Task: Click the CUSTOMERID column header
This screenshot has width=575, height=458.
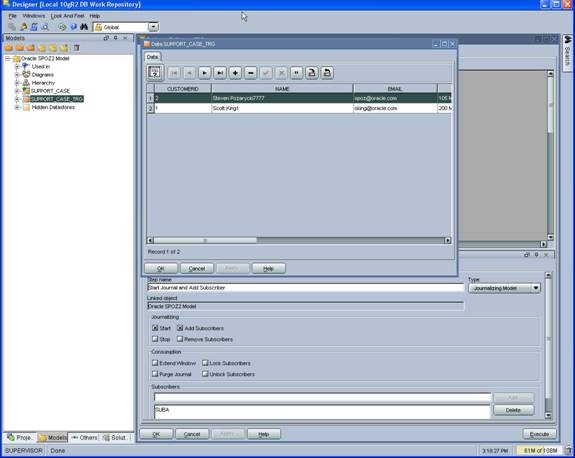Action: pos(183,89)
